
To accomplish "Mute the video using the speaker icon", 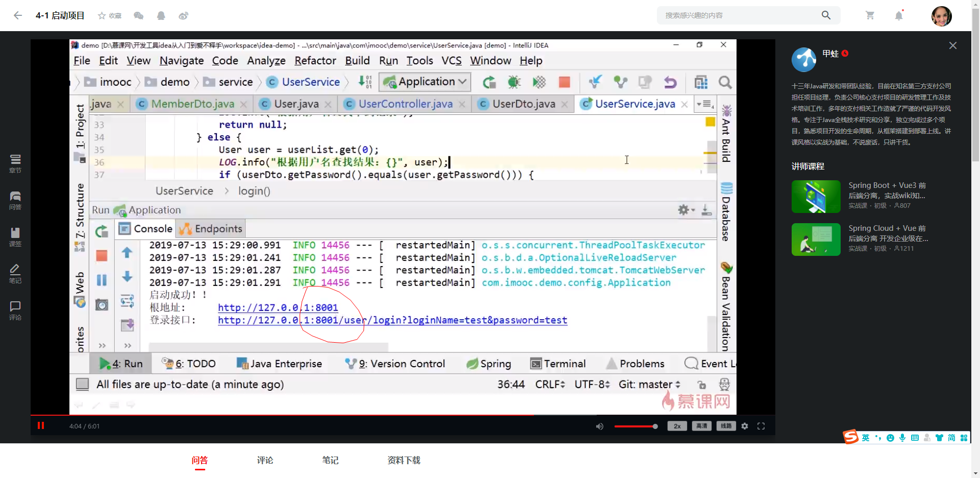I will 600,426.
